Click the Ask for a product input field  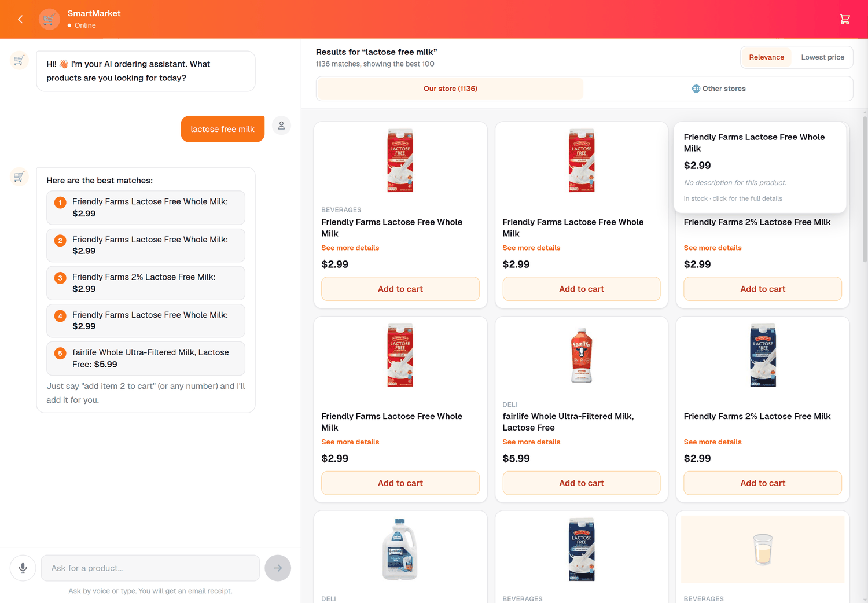(x=150, y=568)
